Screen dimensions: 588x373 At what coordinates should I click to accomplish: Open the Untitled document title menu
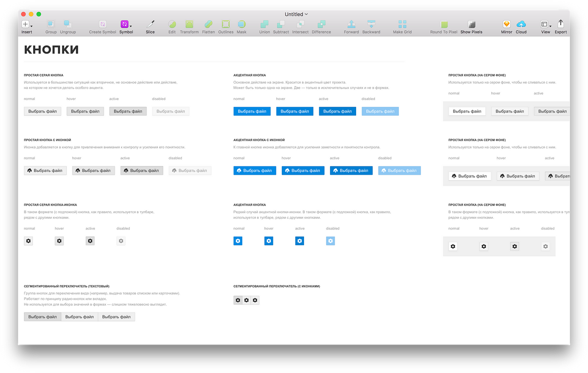[296, 14]
